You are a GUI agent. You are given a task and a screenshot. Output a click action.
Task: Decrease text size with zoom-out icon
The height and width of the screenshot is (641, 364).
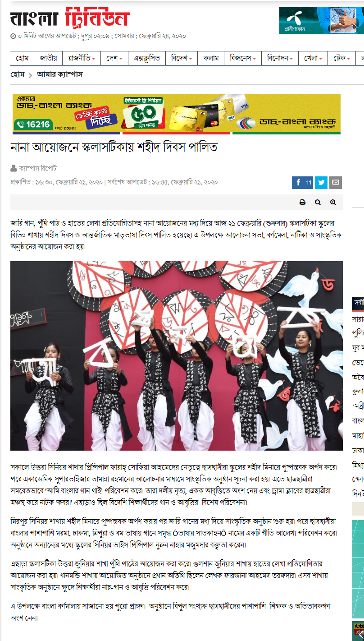tap(318, 203)
